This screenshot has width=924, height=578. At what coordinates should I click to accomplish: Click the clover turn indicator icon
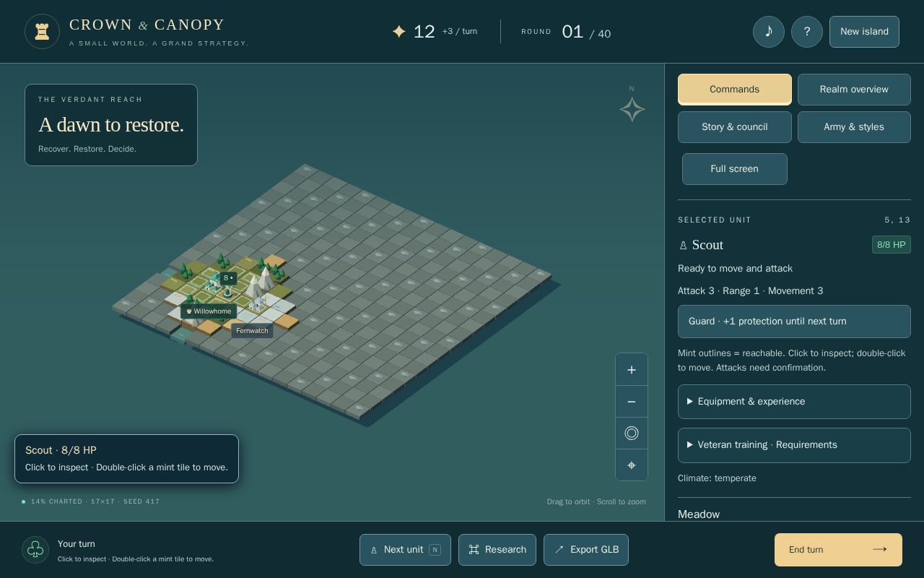(35, 551)
